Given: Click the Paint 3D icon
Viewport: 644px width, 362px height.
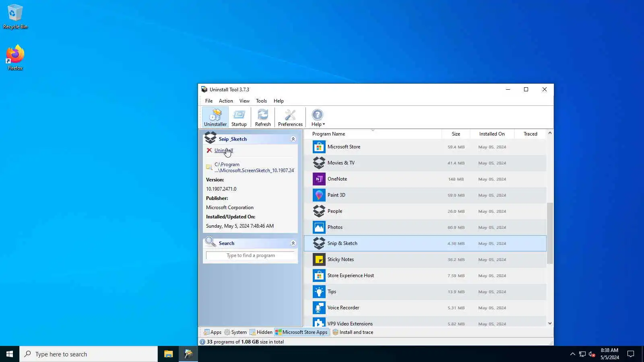Looking at the screenshot, I should point(319,195).
